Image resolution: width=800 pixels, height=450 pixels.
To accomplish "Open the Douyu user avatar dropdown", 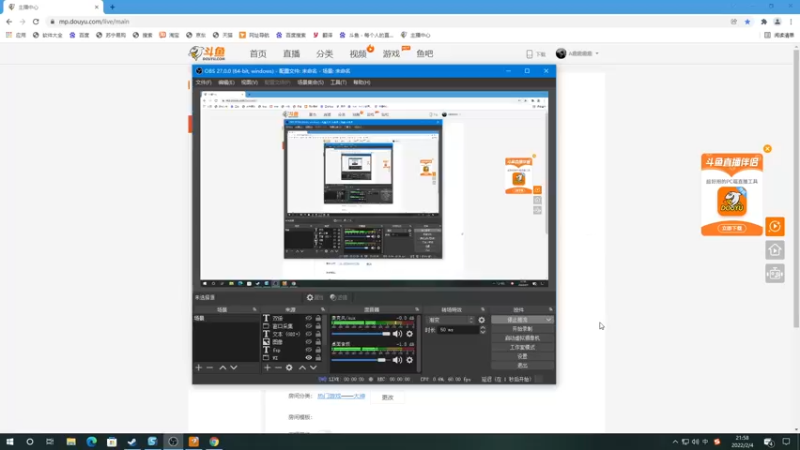I will click(x=577, y=54).
